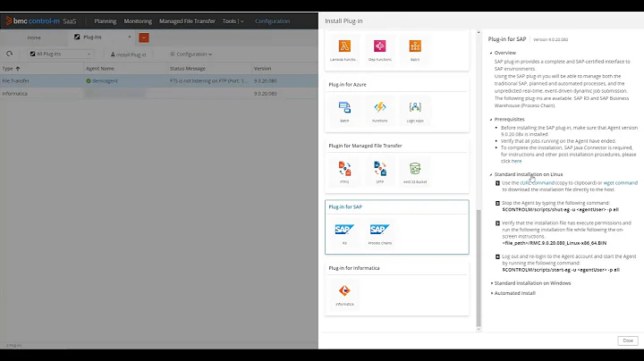Click the Status Message column header
Viewport: 644px width, 361px height.
188,69
